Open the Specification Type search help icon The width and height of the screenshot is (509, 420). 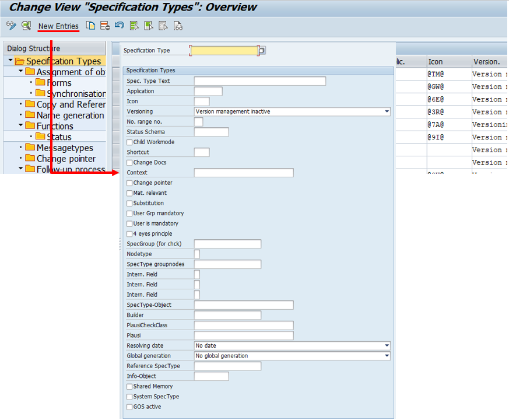click(262, 51)
